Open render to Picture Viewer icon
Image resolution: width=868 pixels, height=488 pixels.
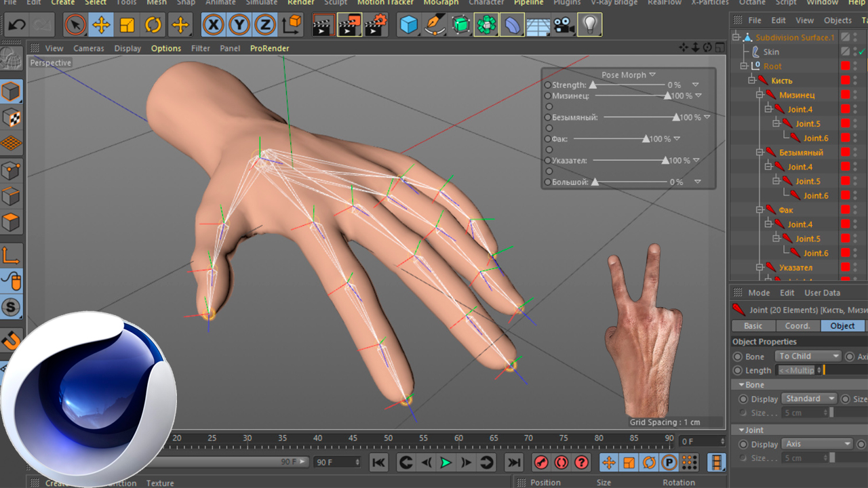click(350, 26)
